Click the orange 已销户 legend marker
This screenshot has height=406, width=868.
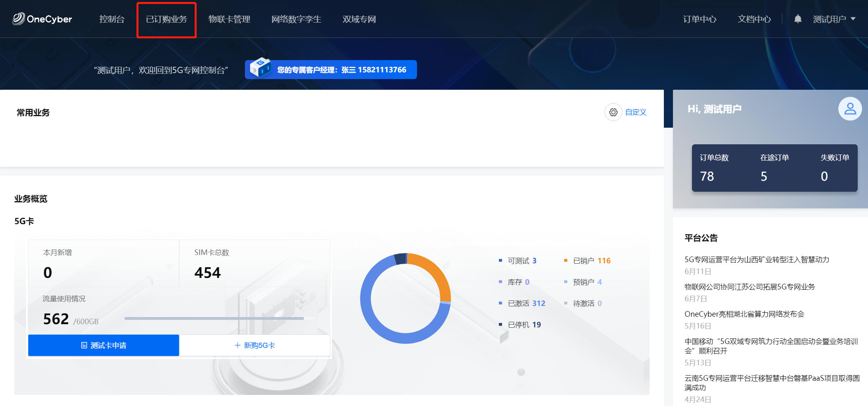point(566,261)
